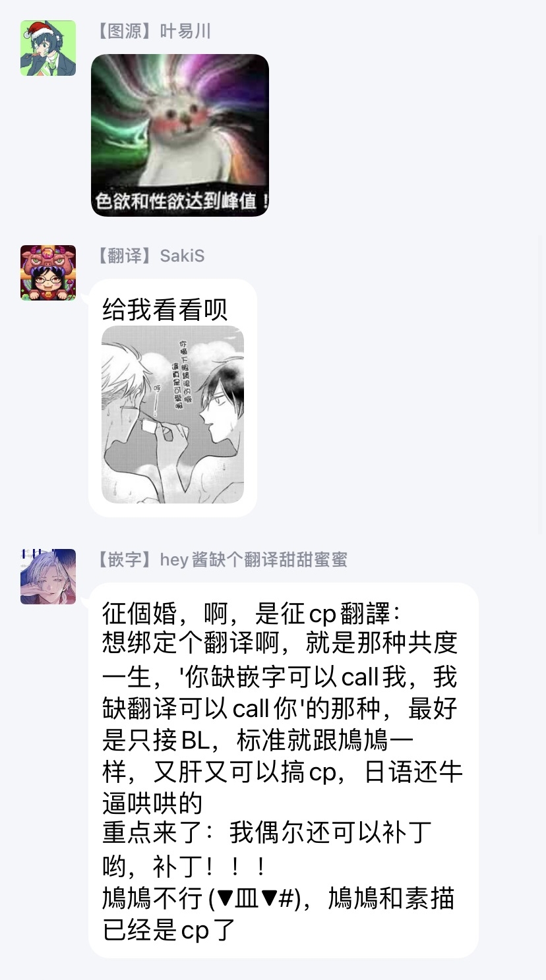Tap the sender name 【图源】叶易川
Viewport: 546px width, 980px height.
pos(152,31)
